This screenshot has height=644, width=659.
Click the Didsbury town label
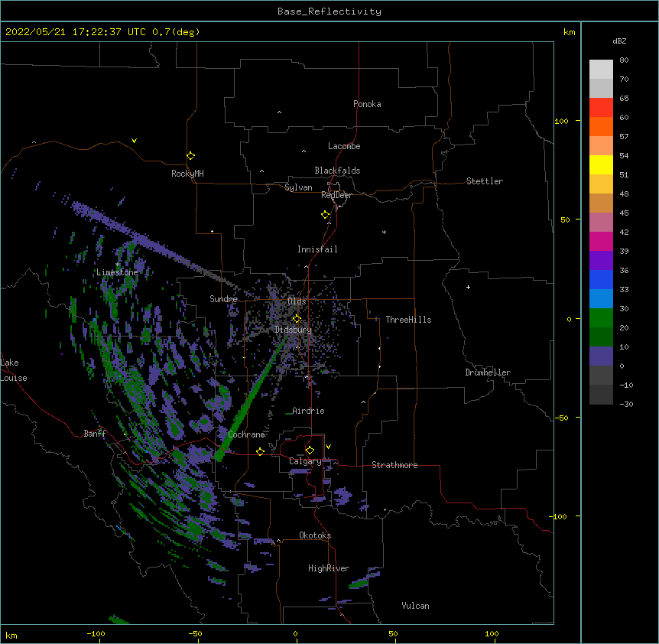point(294,330)
